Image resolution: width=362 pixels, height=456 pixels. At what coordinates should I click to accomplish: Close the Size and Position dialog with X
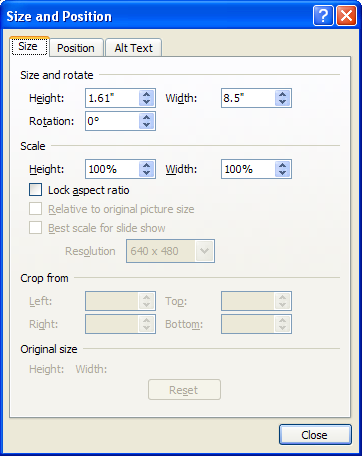point(346,16)
